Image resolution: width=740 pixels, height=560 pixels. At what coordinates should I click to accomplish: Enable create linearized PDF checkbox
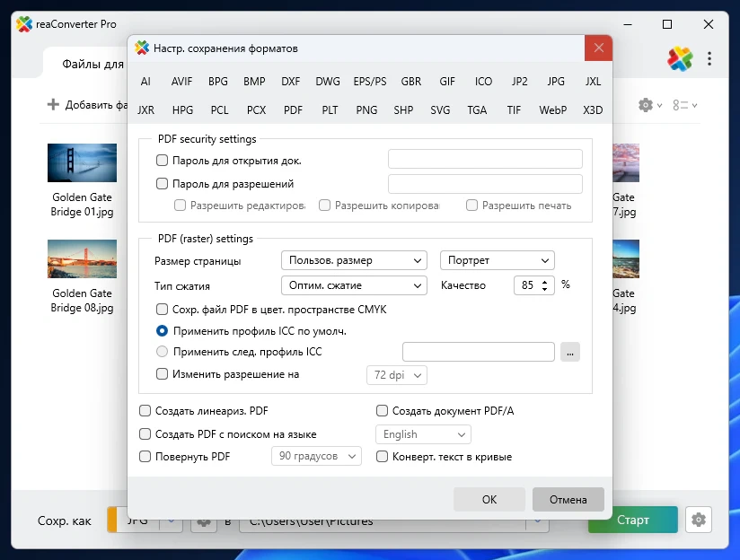pyautogui.click(x=145, y=411)
